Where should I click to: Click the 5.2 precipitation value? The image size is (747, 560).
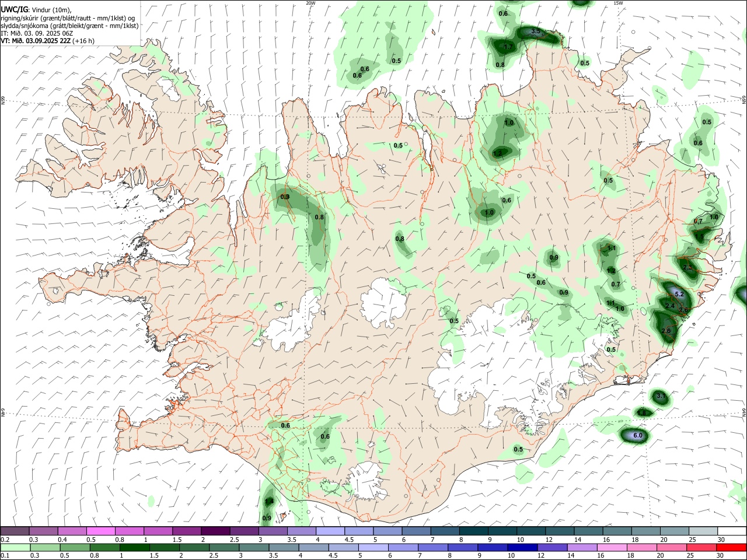pyautogui.click(x=679, y=295)
